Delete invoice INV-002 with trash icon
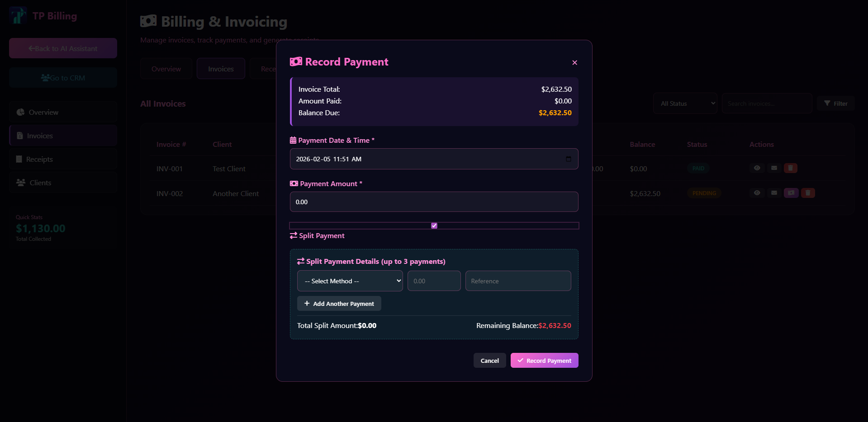The height and width of the screenshot is (422, 868). tap(808, 193)
